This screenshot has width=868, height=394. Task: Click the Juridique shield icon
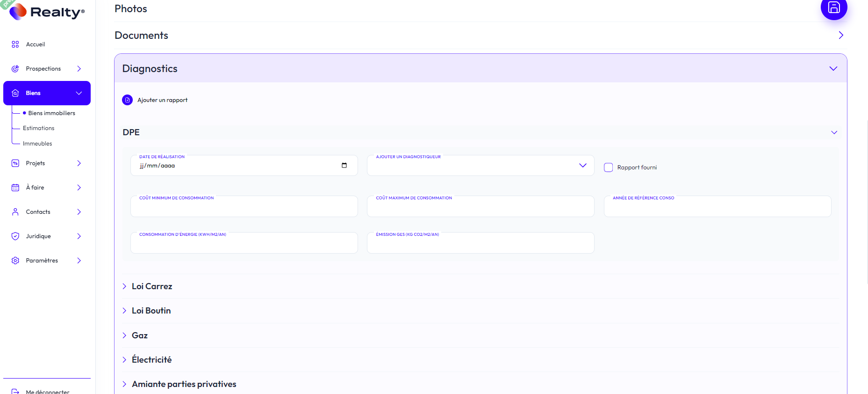(15, 236)
